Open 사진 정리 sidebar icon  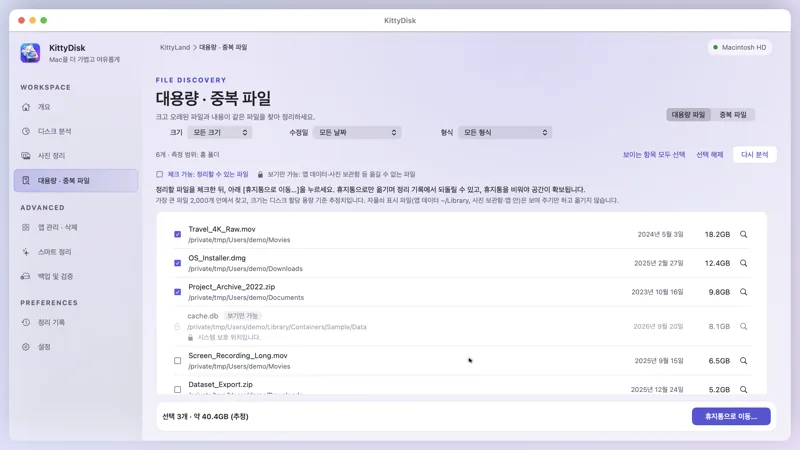click(x=26, y=156)
